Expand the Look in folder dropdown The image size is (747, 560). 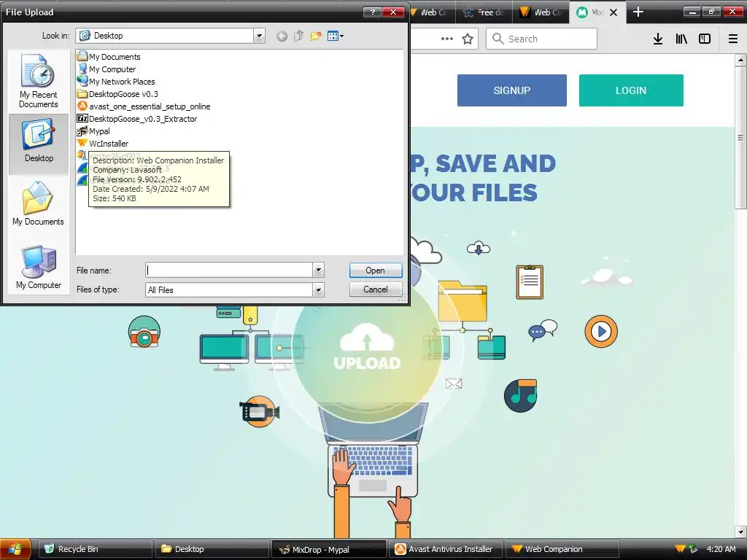[x=259, y=36]
